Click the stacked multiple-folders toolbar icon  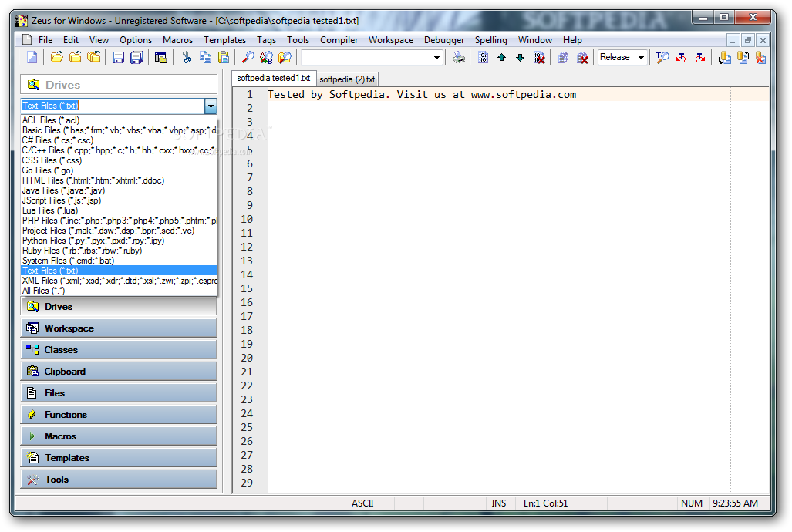coord(94,58)
